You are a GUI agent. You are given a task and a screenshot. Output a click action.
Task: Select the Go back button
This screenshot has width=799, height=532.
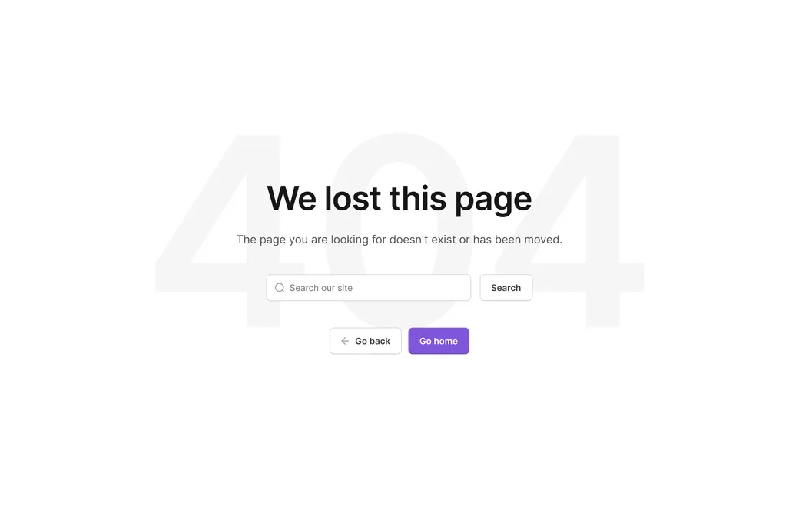click(366, 341)
